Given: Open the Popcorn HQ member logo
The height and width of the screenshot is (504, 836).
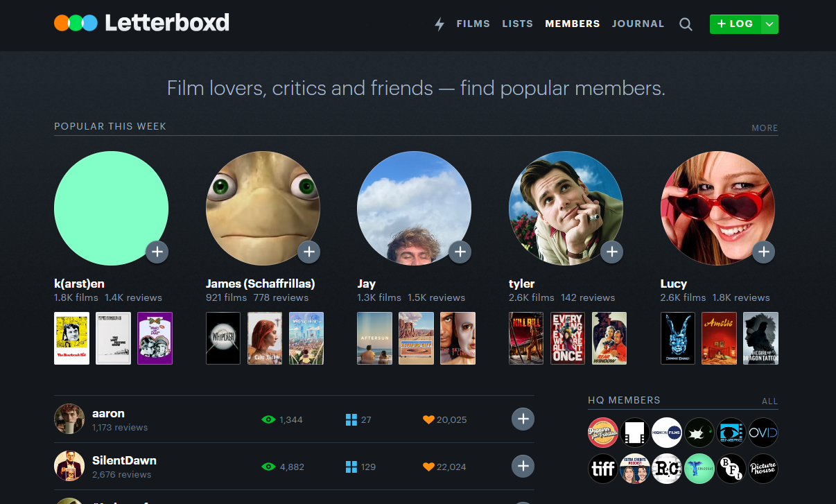Looking at the screenshot, I should coord(602,433).
